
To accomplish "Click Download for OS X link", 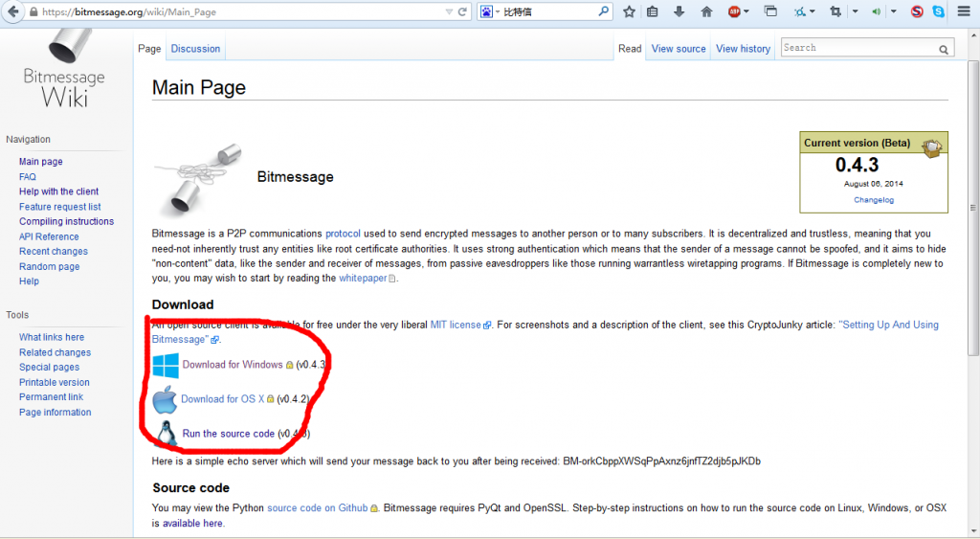I will click(x=222, y=399).
